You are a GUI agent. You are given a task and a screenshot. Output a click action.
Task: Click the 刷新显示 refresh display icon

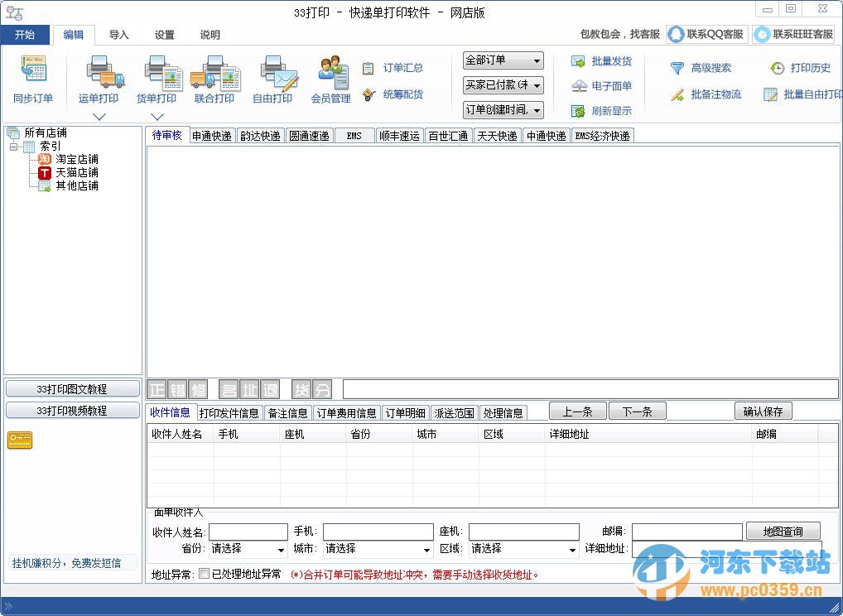point(600,110)
